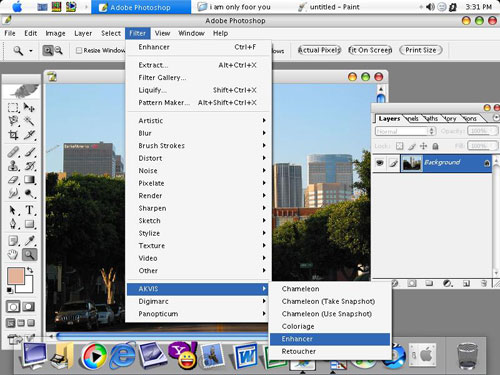
Task: Select the Clone Stamp tool
Action: pyautogui.click(x=13, y=166)
